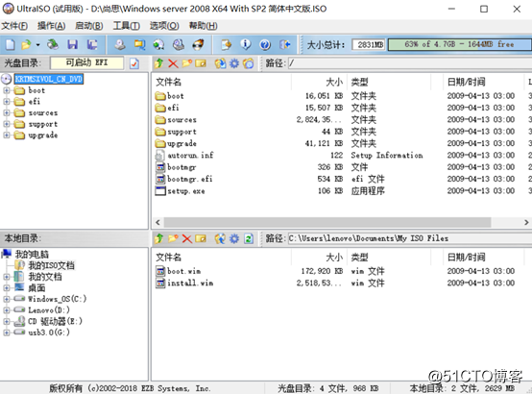Open the 操作(A) menu
This screenshot has width=532, height=394.
pos(51,26)
